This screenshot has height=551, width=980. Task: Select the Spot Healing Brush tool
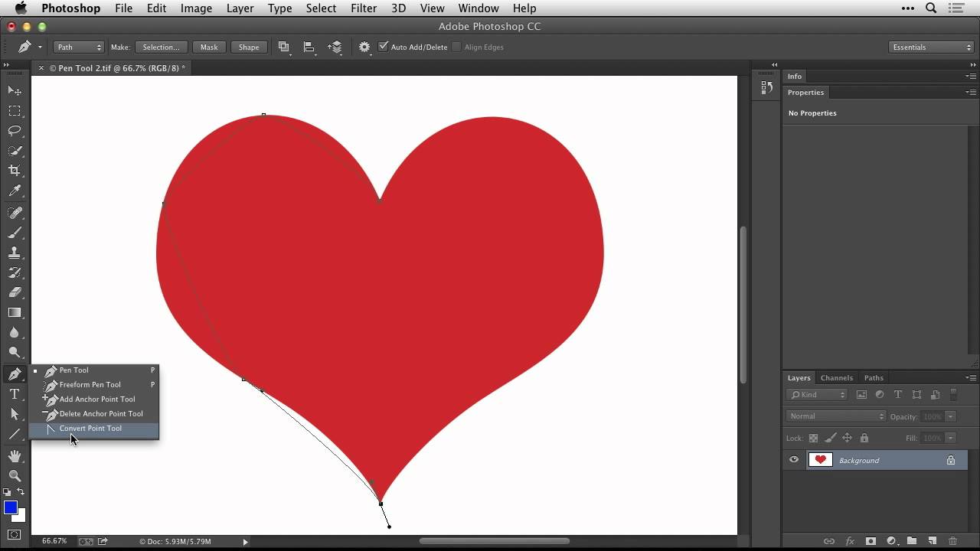(x=15, y=213)
